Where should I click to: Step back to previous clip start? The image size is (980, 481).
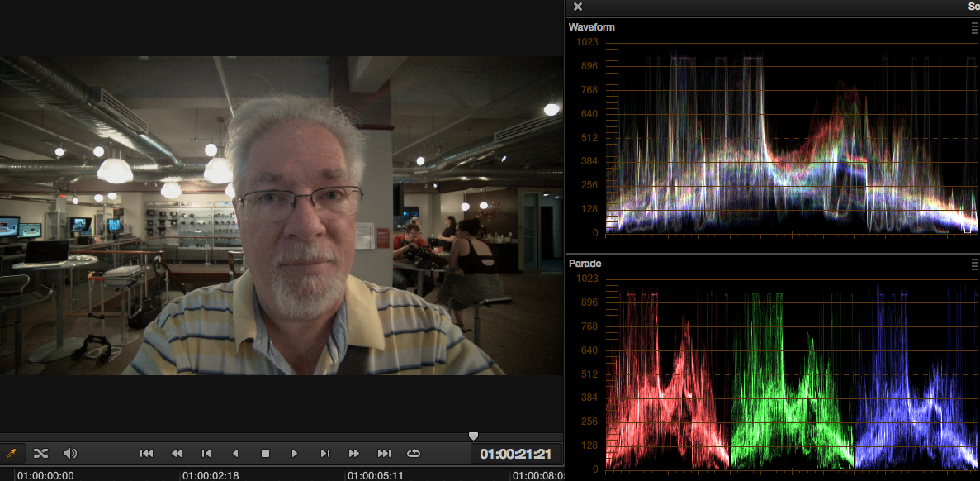[x=206, y=454]
